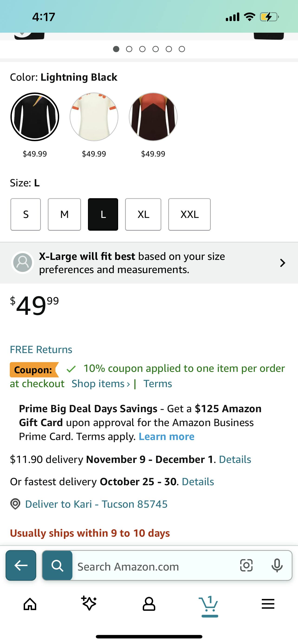Tap the back arrow button
This screenshot has width=298, height=644.
[x=21, y=565]
